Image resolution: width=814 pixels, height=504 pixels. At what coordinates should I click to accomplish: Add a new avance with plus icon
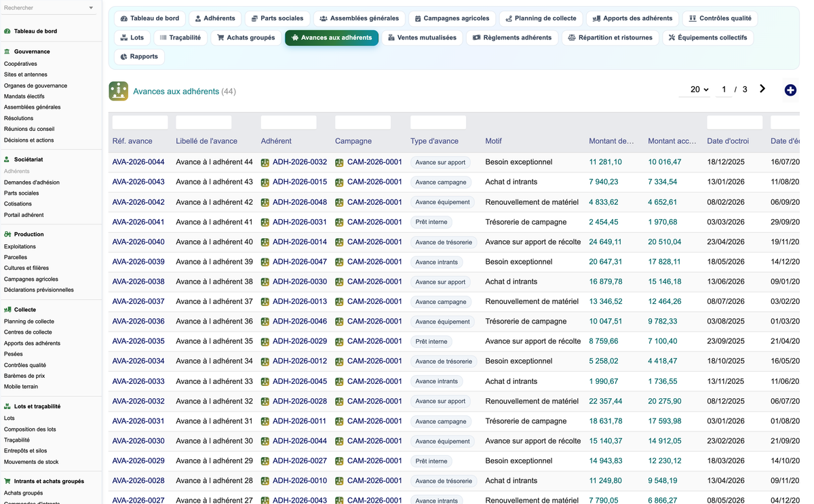tap(790, 90)
